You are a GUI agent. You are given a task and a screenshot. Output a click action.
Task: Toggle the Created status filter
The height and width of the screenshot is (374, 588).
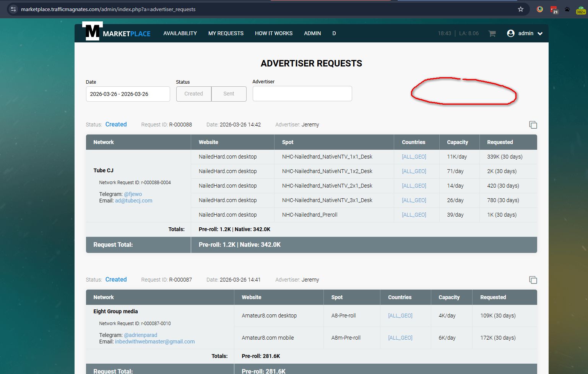point(193,94)
